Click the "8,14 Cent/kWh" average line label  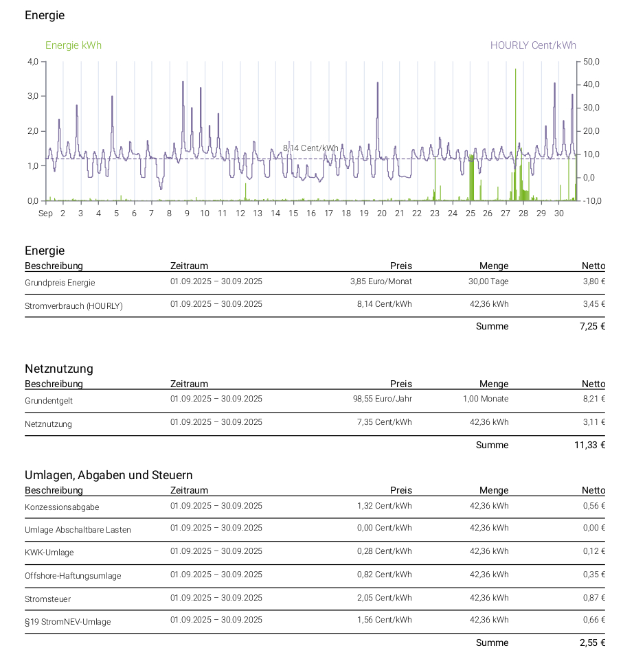click(310, 148)
